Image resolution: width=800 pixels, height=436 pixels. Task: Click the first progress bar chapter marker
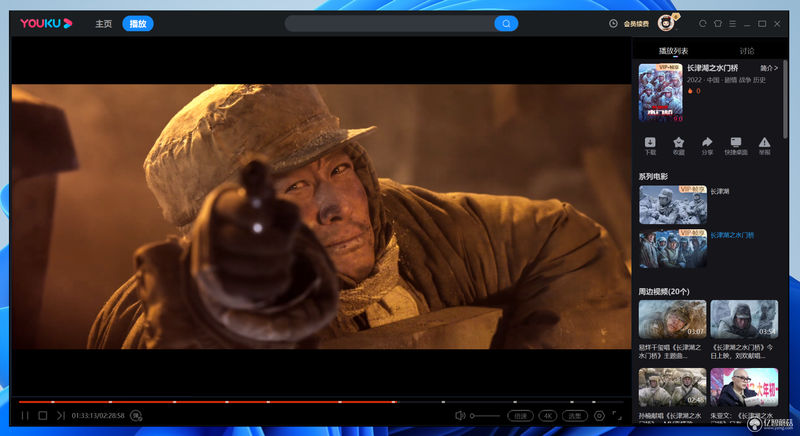tap(53, 402)
